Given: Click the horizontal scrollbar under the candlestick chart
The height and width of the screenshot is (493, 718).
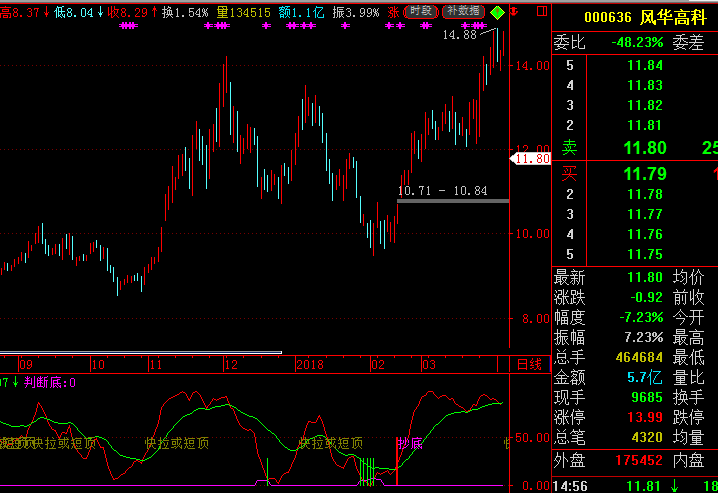Looking at the screenshot, I should coord(141,352).
